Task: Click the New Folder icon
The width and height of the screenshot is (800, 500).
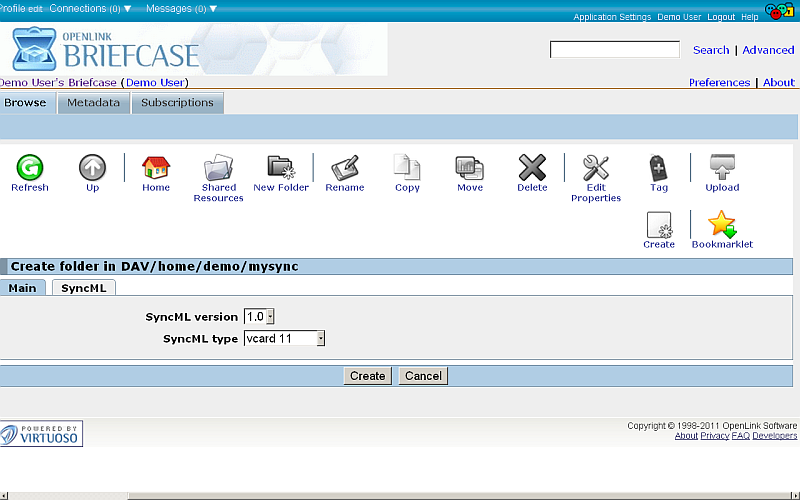Action: (x=281, y=168)
